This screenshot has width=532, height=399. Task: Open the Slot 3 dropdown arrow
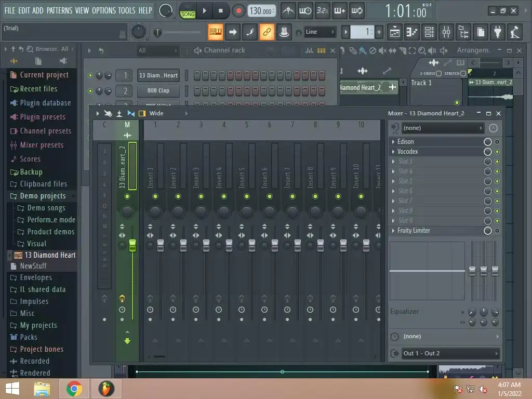coord(393,162)
